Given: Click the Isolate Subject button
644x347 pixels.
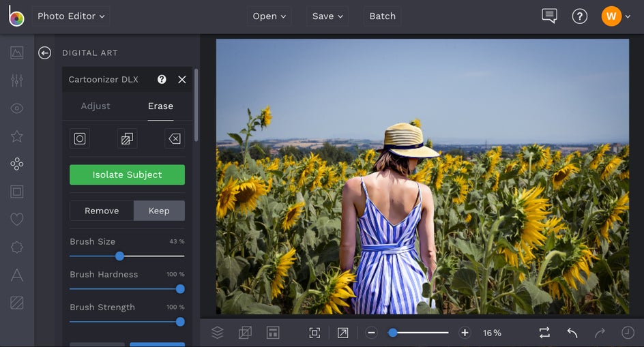Looking at the screenshot, I should pyautogui.click(x=127, y=175).
